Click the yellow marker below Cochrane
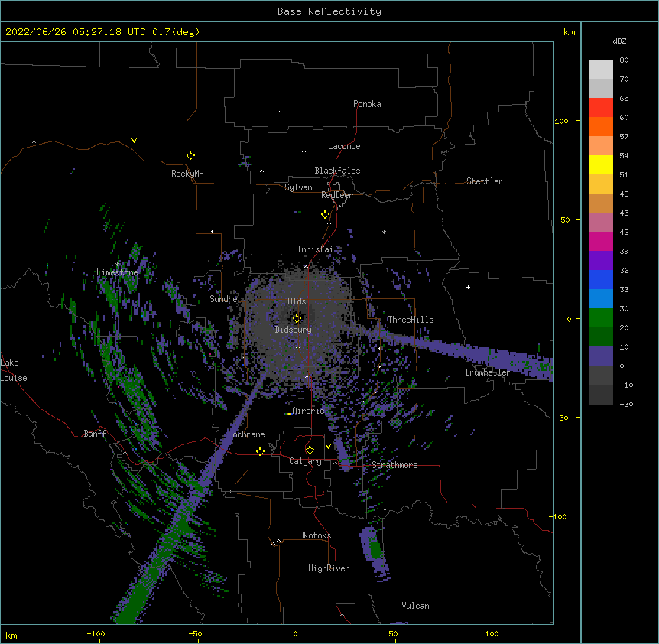 (x=260, y=451)
